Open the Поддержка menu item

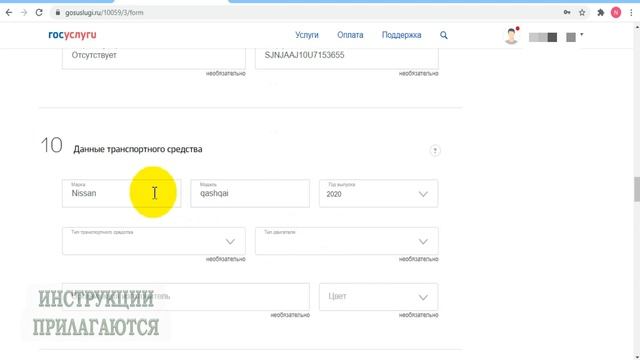coord(401,35)
